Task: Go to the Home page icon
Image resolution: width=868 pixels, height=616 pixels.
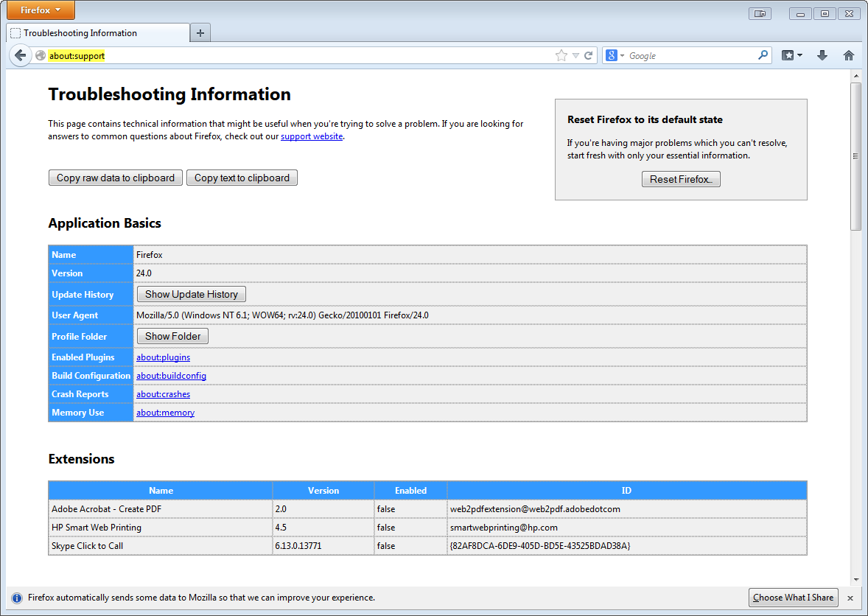Action: pos(848,55)
